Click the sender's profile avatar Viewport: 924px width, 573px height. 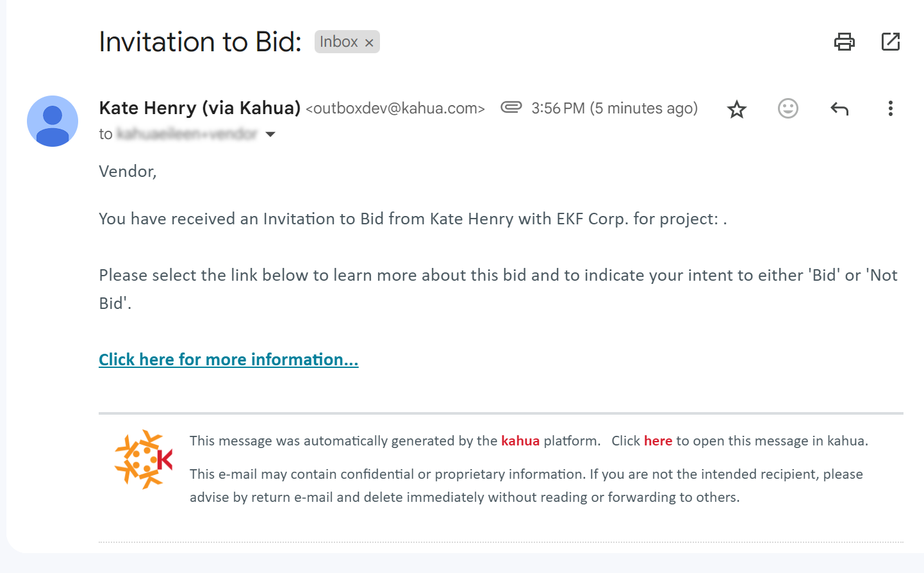(53, 121)
